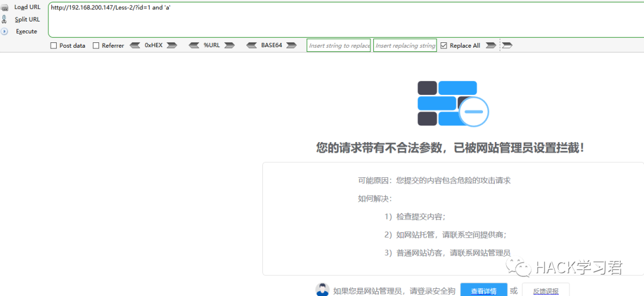Click the 查看详情 button
The width and height of the screenshot is (644, 296).
coord(484,291)
